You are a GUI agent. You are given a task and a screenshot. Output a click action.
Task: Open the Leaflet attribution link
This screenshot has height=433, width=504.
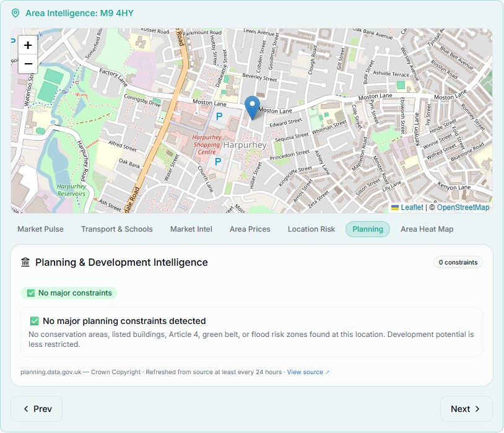[412, 208]
